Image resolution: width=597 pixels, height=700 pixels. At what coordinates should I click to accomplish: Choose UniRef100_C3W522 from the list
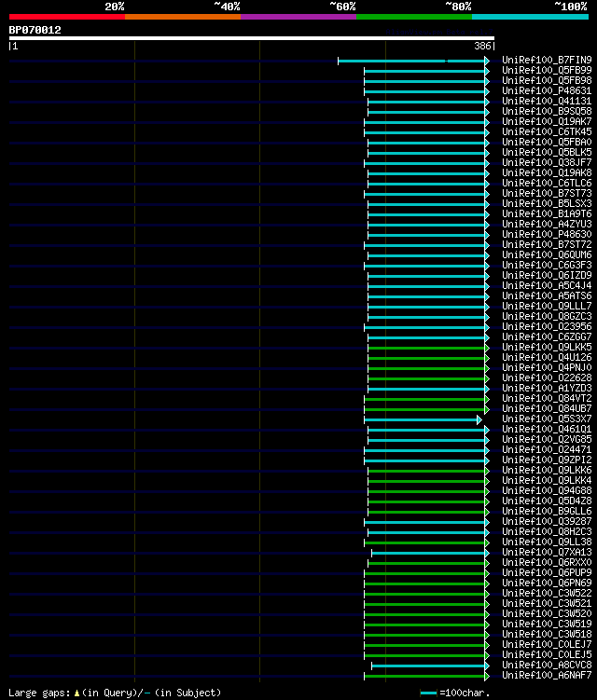[547, 594]
